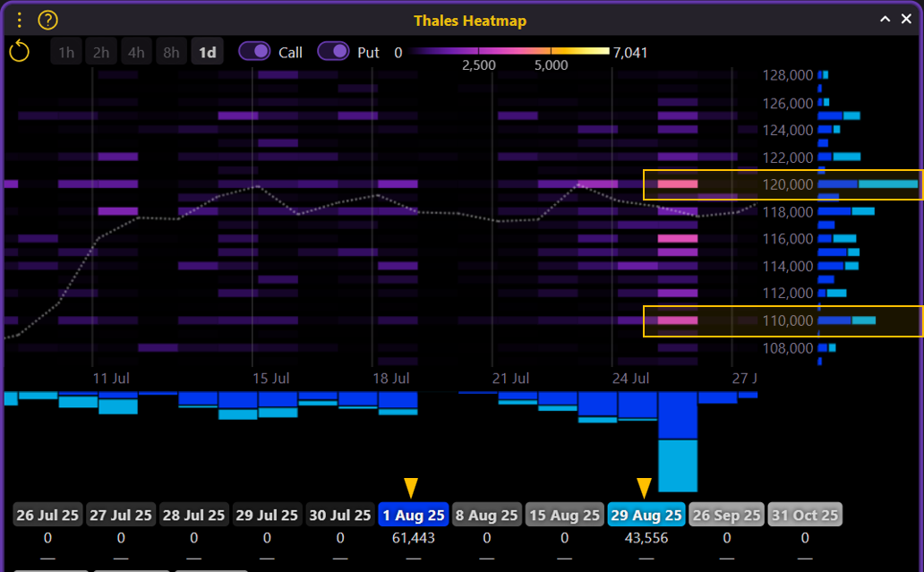924x572 pixels.
Task: Click the 120,000 strike label
Action: (x=788, y=184)
